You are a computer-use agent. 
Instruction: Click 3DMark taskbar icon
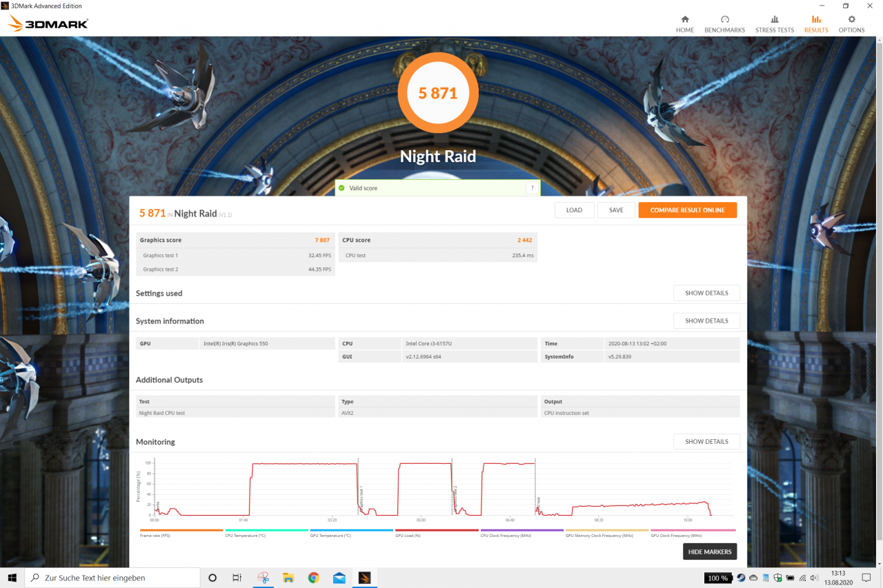(x=364, y=578)
